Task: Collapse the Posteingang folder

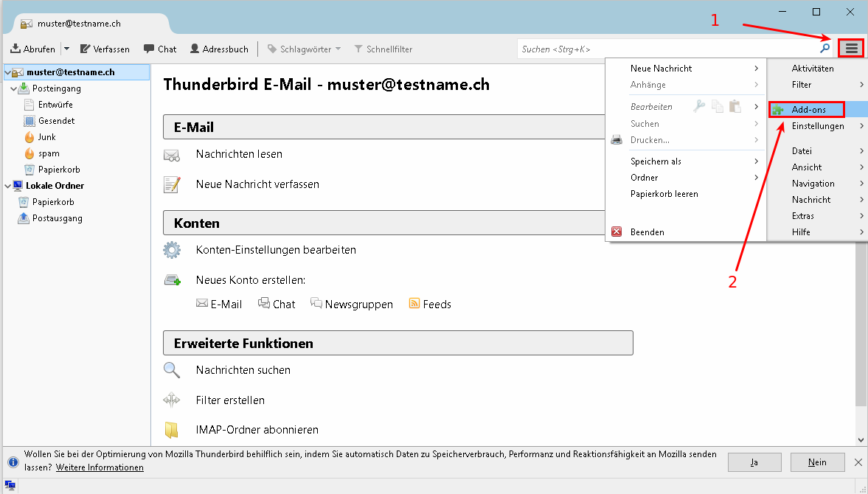Action: (14, 88)
